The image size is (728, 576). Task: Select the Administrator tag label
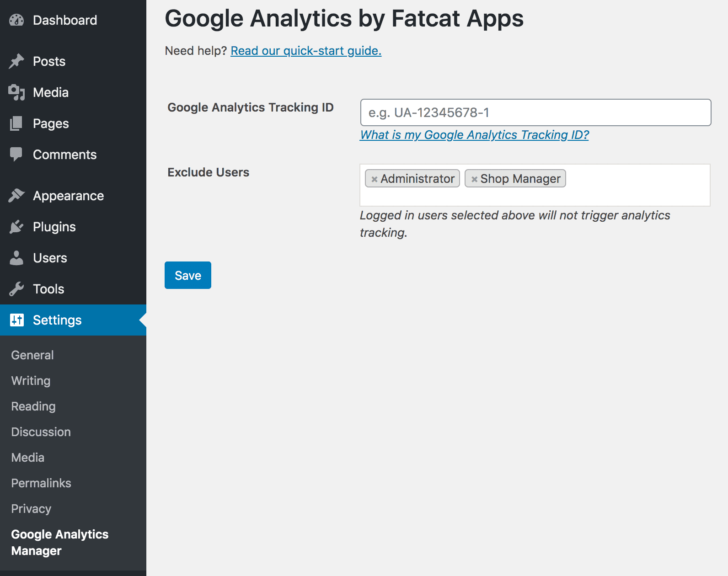tap(418, 179)
